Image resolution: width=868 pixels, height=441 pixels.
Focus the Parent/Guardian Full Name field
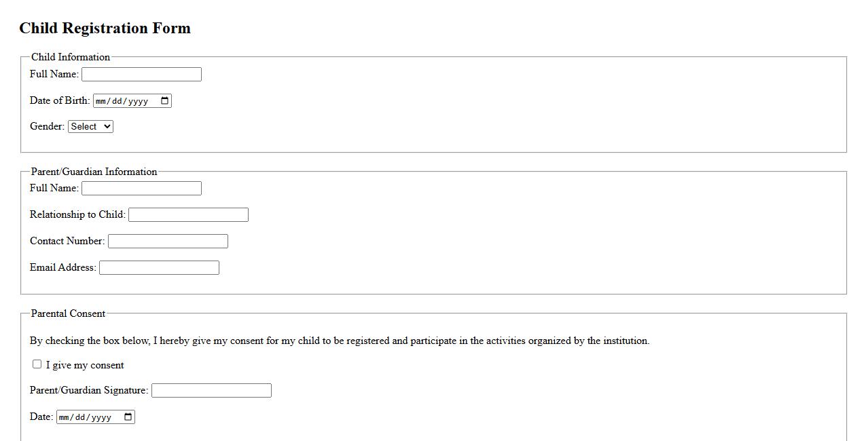[x=141, y=189]
